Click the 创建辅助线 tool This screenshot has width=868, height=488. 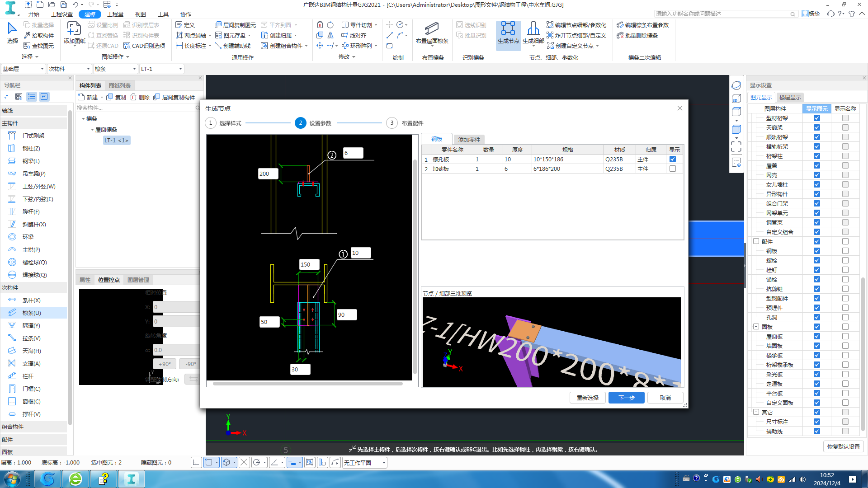pyautogui.click(x=232, y=46)
